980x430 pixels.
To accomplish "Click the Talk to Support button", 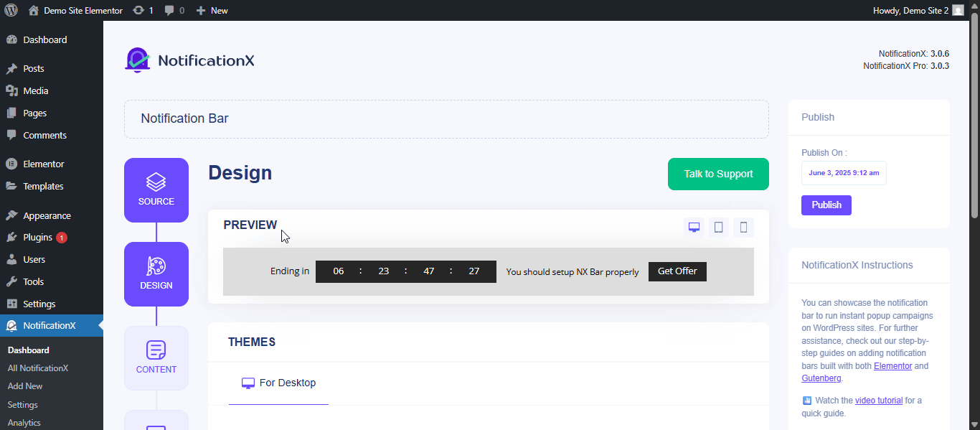I will pyautogui.click(x=718, y=174).
